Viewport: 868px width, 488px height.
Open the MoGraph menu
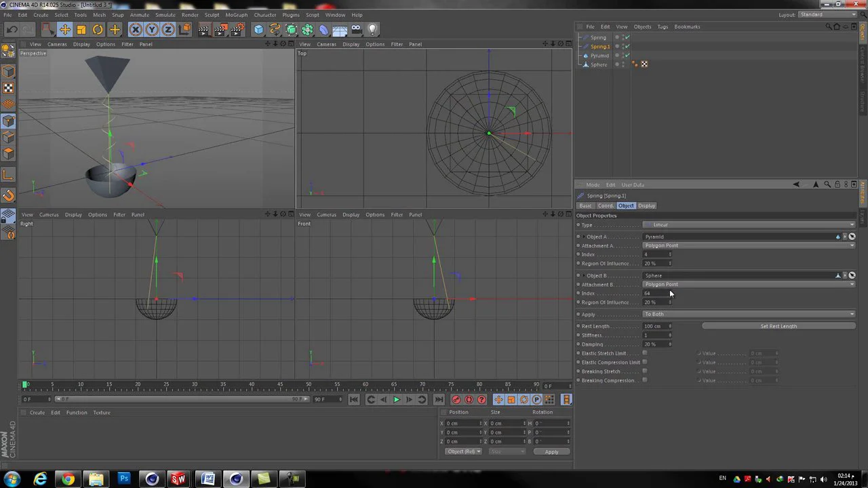[236, 14]
